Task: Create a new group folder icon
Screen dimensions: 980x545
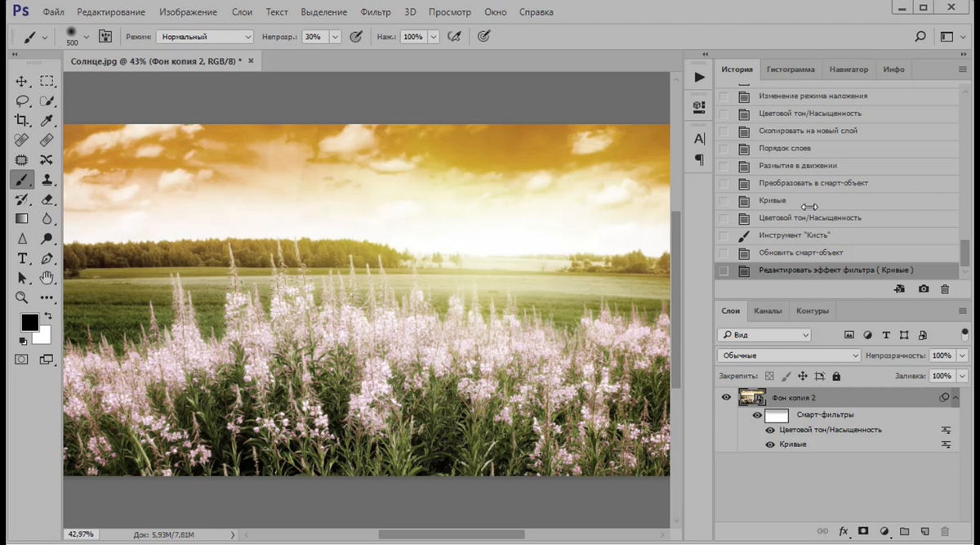Action: point(904,531)
